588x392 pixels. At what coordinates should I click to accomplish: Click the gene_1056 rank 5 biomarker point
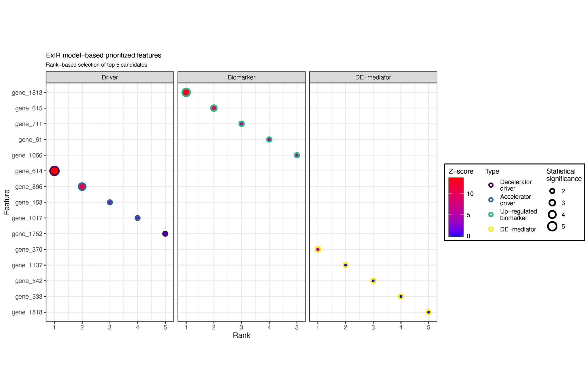point(297,155)
